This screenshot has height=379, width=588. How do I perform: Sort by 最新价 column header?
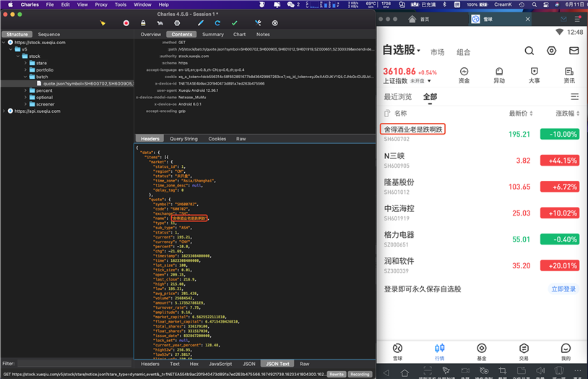[521, 114]
